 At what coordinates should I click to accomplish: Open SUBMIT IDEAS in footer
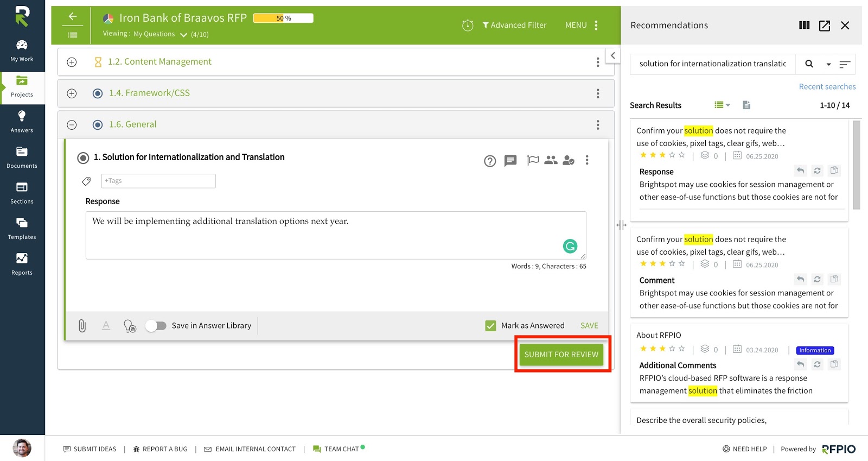(x=90, y=449)
